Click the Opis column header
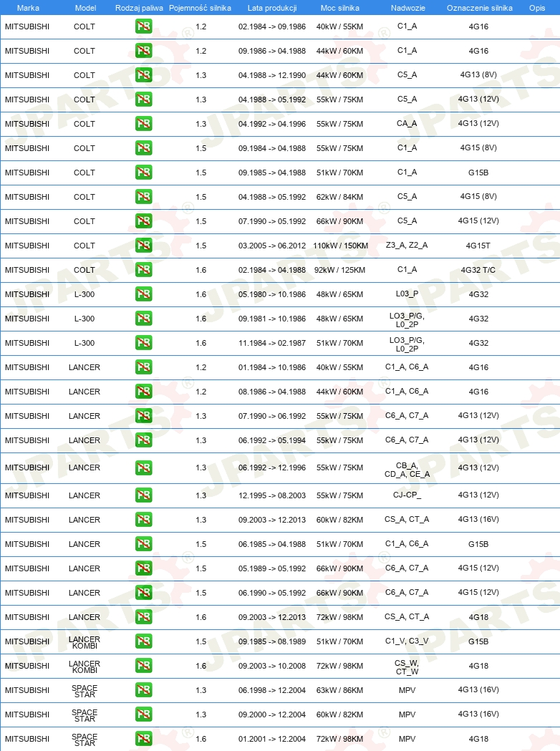The width and height of the screenshot is (560, 751). [x=537, y=8]
